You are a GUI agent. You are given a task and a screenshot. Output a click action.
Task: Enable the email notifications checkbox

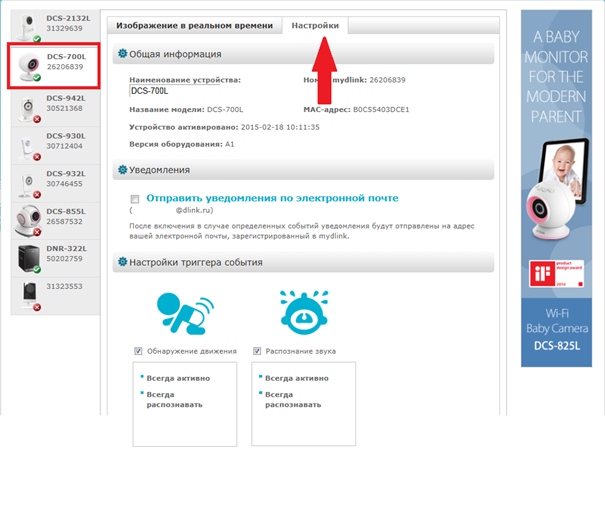click(x=135, y=200)
